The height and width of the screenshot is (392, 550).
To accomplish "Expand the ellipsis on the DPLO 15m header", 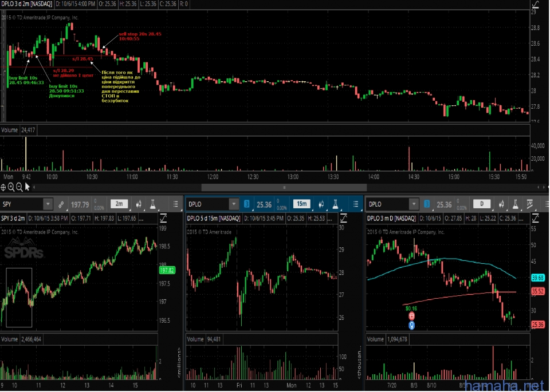I will pyautogui.click(x=330, y=219).
